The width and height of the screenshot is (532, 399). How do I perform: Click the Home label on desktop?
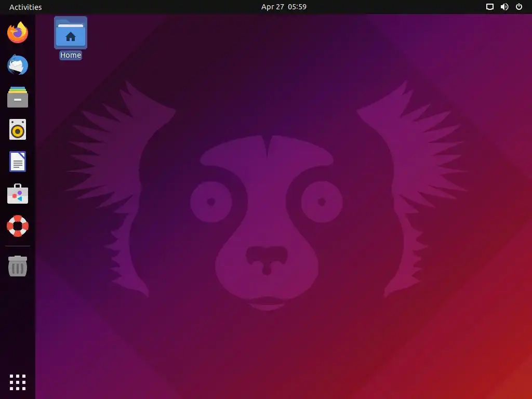click(x=71, y=55)
